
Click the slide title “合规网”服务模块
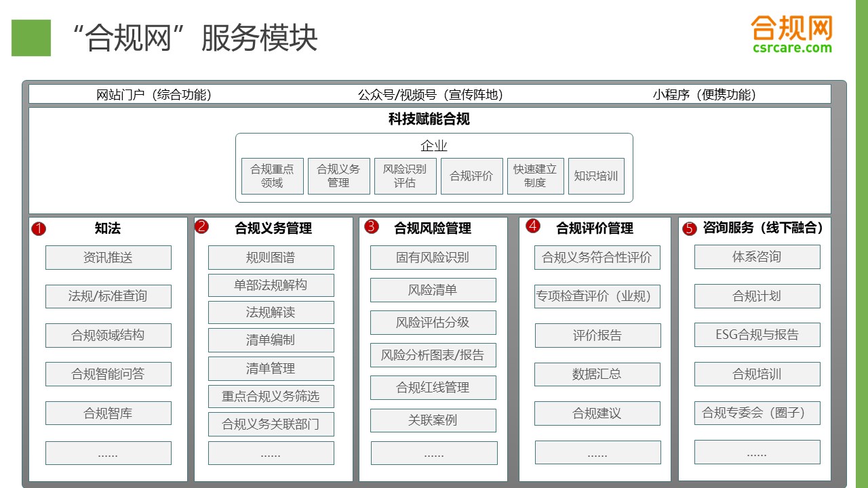coord(194,38)
